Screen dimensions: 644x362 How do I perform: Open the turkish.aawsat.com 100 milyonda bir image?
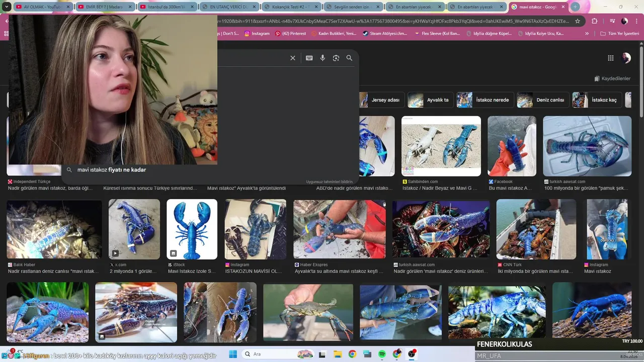point(587,146)
